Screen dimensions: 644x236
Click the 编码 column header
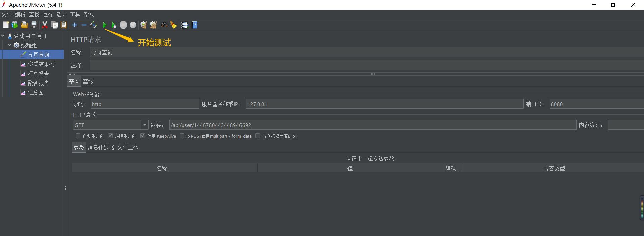tap(452, 168)
